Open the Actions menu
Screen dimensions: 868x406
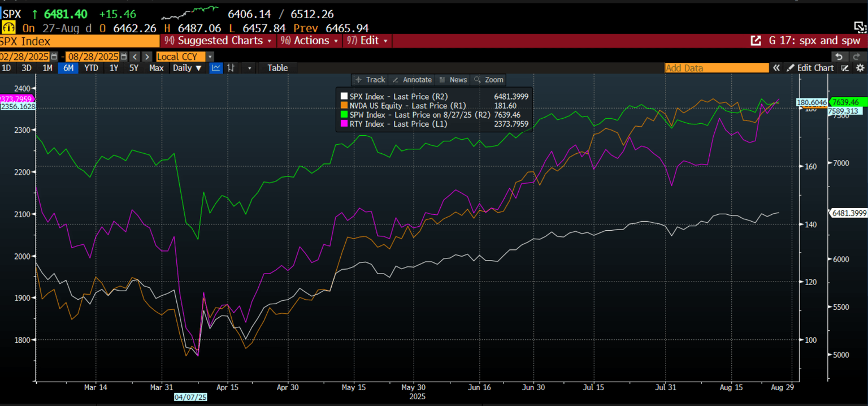click(310, 41)
